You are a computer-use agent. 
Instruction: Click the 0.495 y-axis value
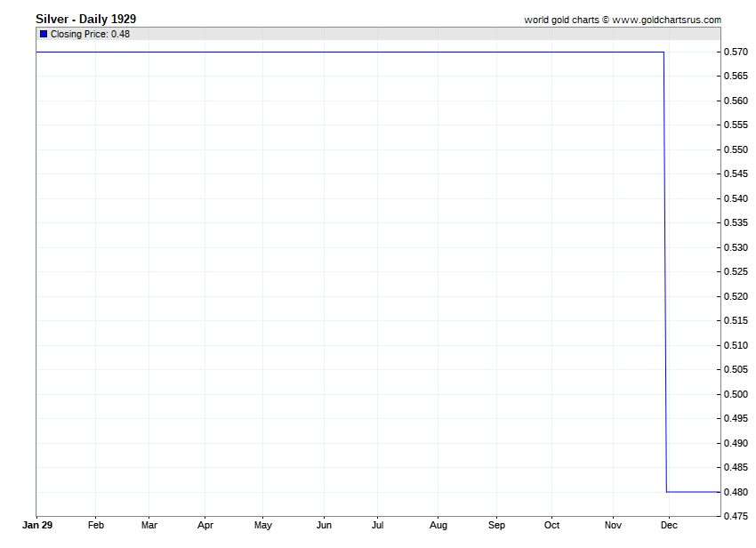pyautogui.click(x=736, y=418)
